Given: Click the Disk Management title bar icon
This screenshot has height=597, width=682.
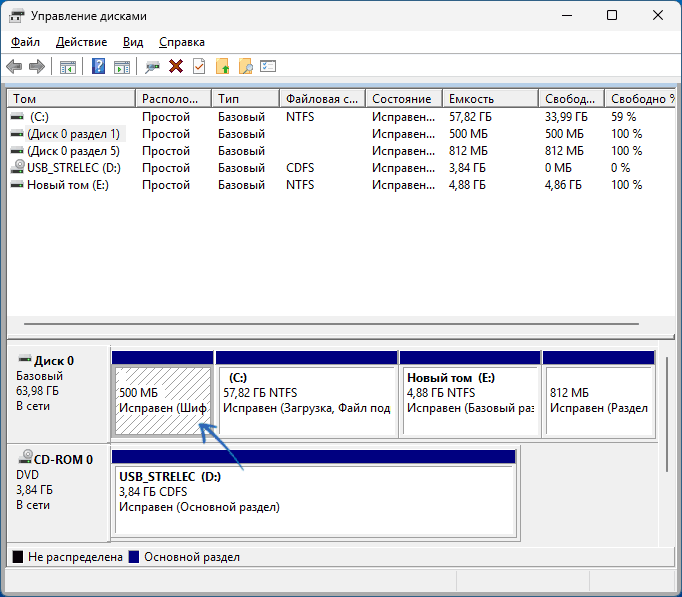Looking at the screenshot, I should pos(17,16).
